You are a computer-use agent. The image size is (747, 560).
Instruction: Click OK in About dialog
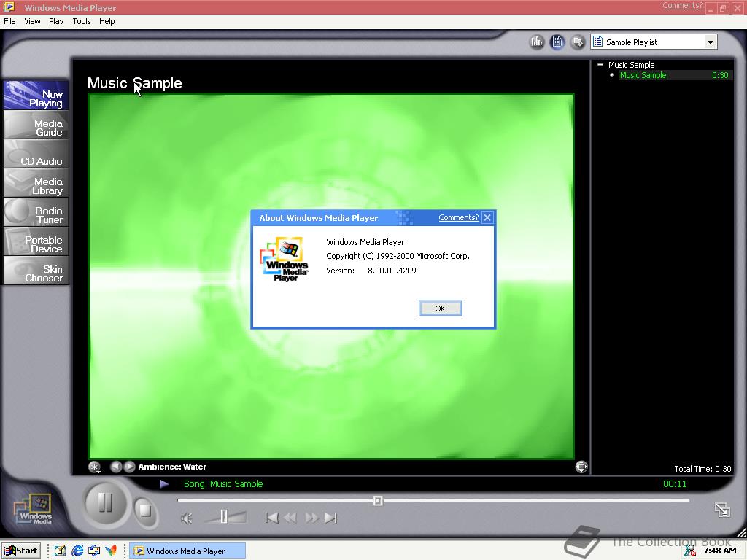tap(440, 308)
